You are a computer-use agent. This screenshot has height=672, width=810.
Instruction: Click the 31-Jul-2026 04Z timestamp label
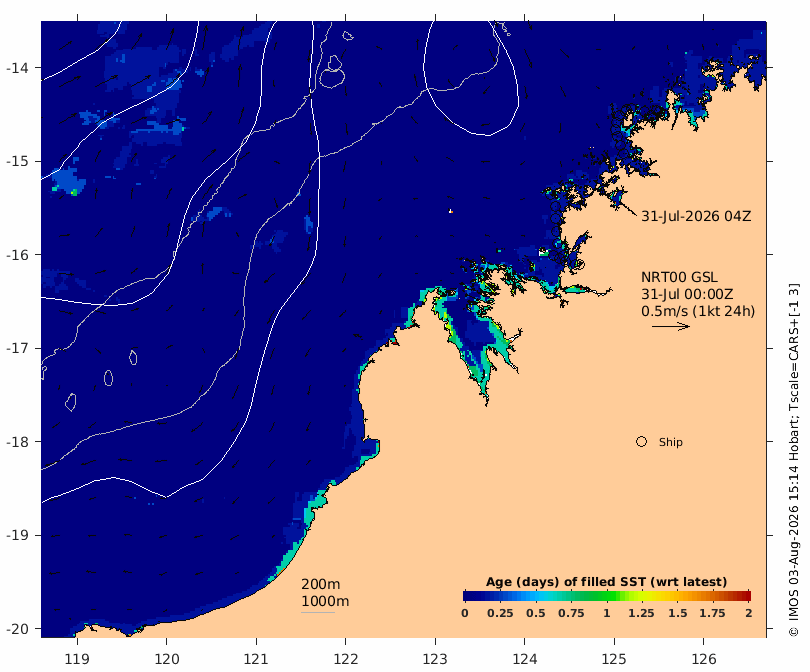pos(696,216)
